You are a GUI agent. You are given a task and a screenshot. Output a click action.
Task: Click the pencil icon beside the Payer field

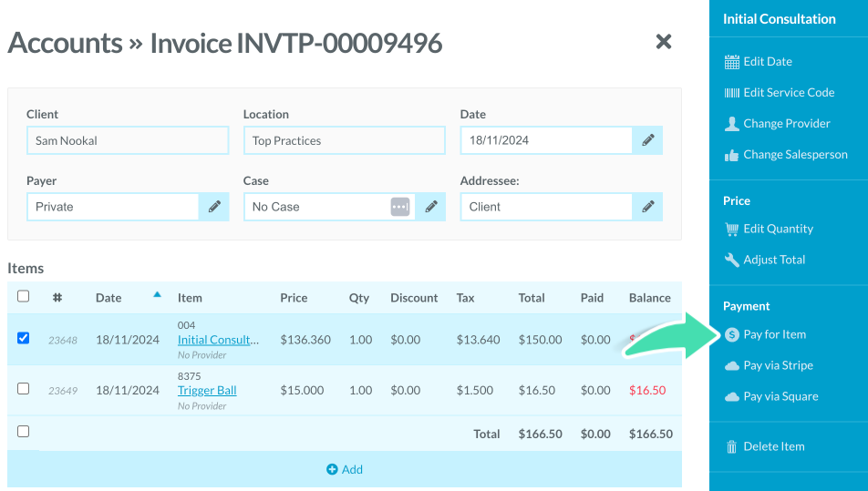coord(214,207)
